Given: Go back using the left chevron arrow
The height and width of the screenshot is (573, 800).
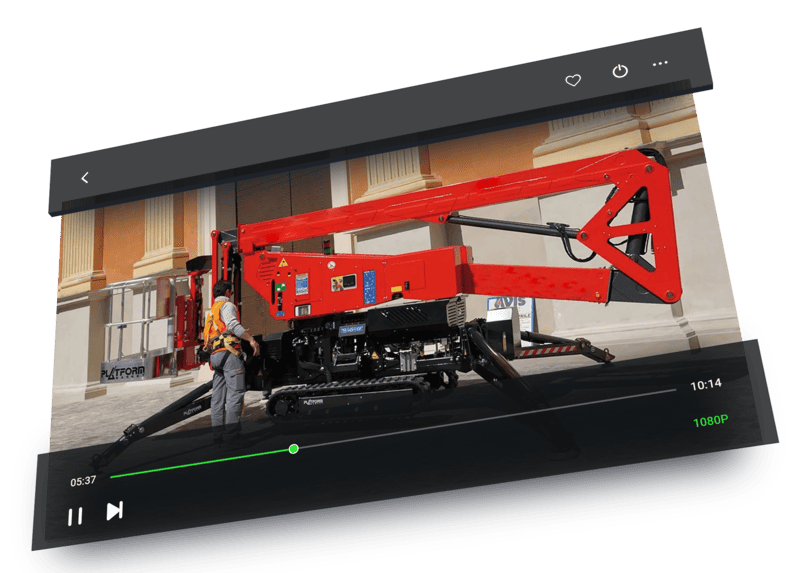Looking at the screenshot, I should 85,178.
